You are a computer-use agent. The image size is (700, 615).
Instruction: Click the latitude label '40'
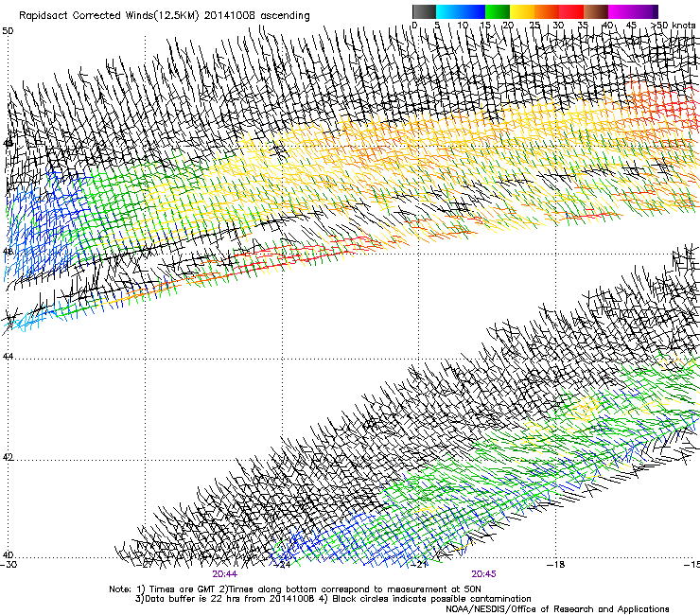point(8,555)
